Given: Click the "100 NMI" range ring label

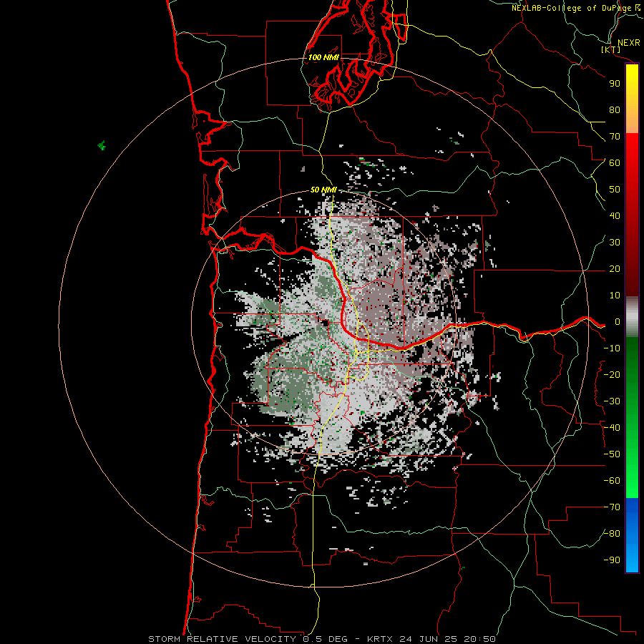Looking at the screenshot, I should tap(323, 57).
